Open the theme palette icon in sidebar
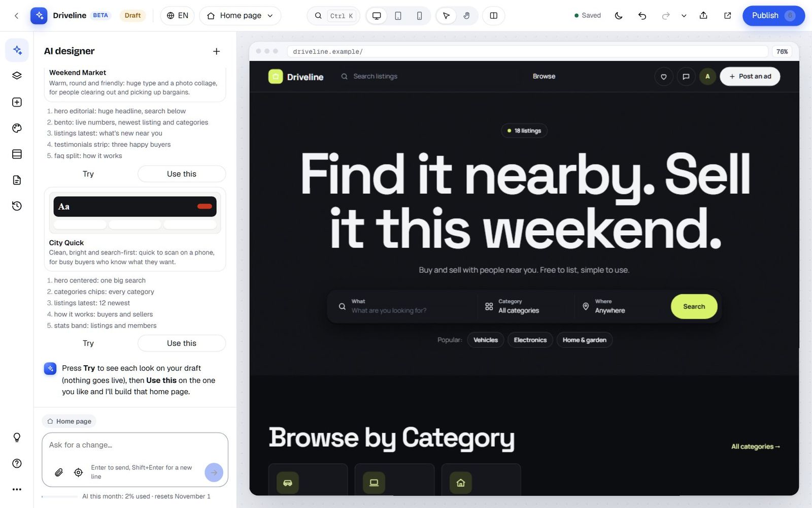Image resolution: width=812 pixels, height=508 pixels. tap(17, 128)
